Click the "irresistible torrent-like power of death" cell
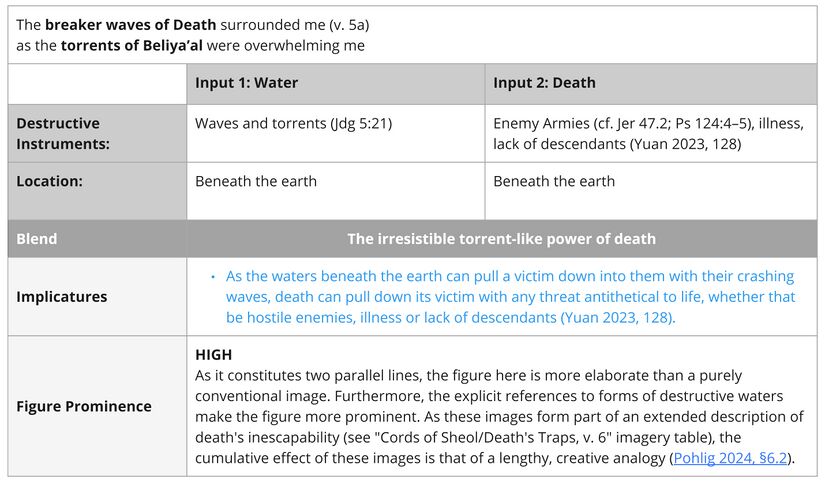This screenshot has height=483, width=825. click(501, 239)
